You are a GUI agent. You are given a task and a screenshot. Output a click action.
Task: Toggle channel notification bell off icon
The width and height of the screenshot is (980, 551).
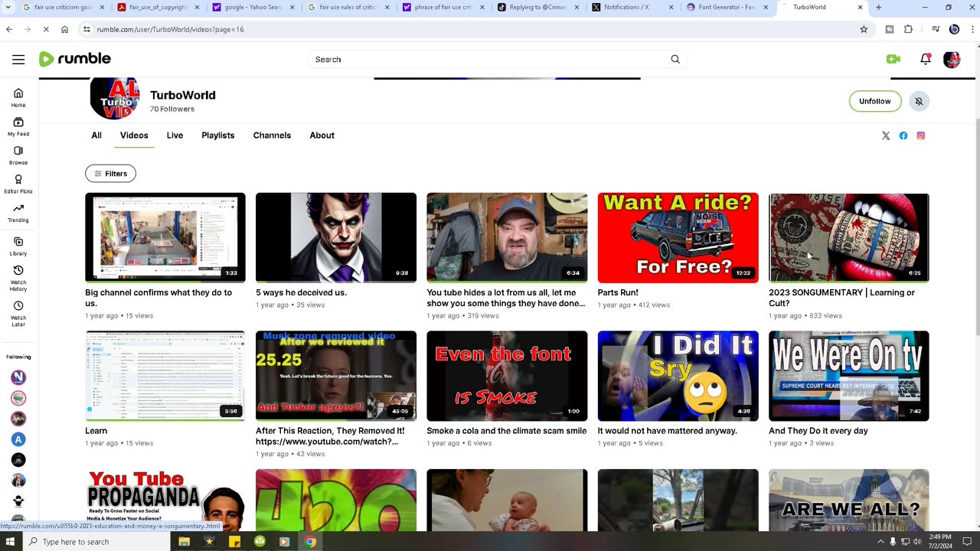[919, 101]
